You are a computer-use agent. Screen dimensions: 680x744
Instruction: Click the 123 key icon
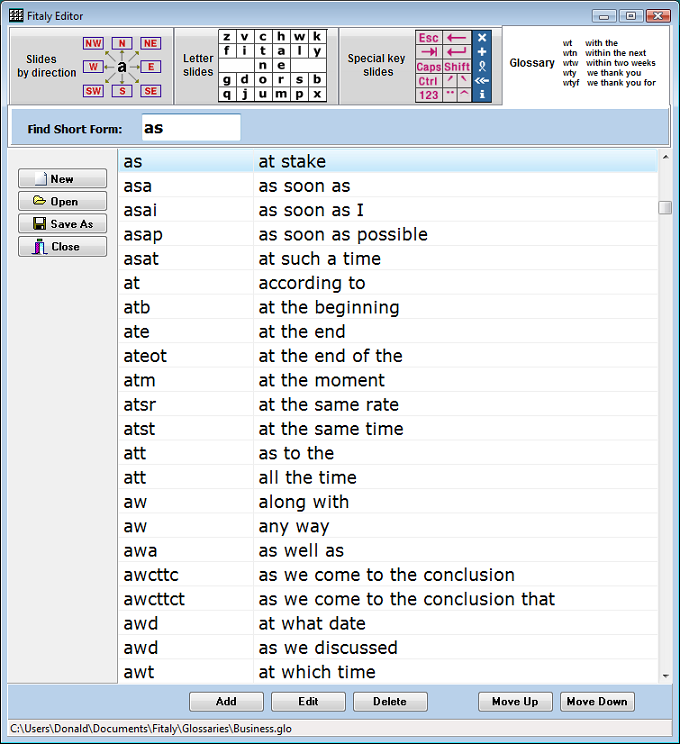429,95
